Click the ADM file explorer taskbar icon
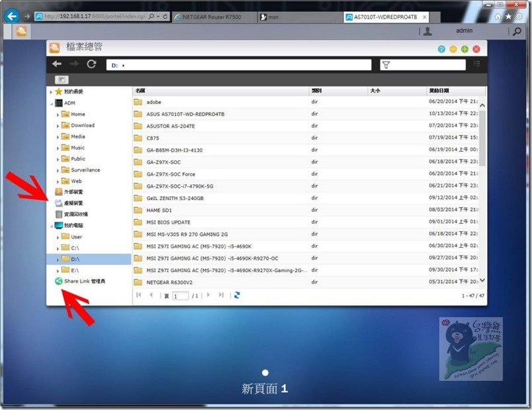Image resolution: width=532 pixels, height=410 pixels. [21, 31]
